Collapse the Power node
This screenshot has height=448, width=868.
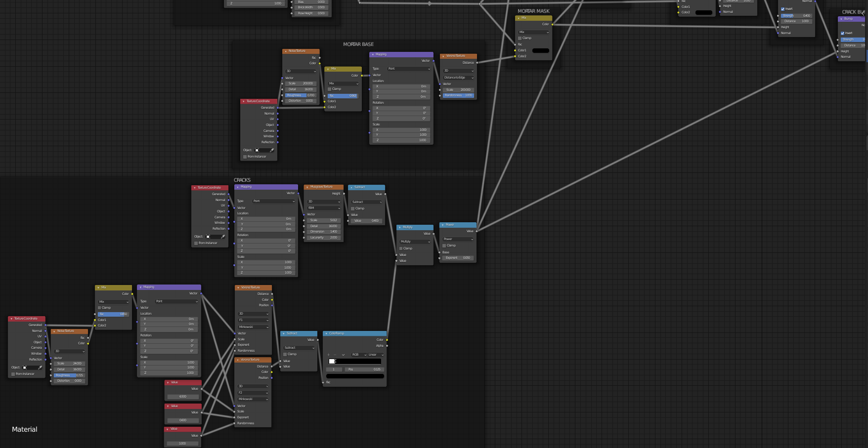[x=442, y=225]
